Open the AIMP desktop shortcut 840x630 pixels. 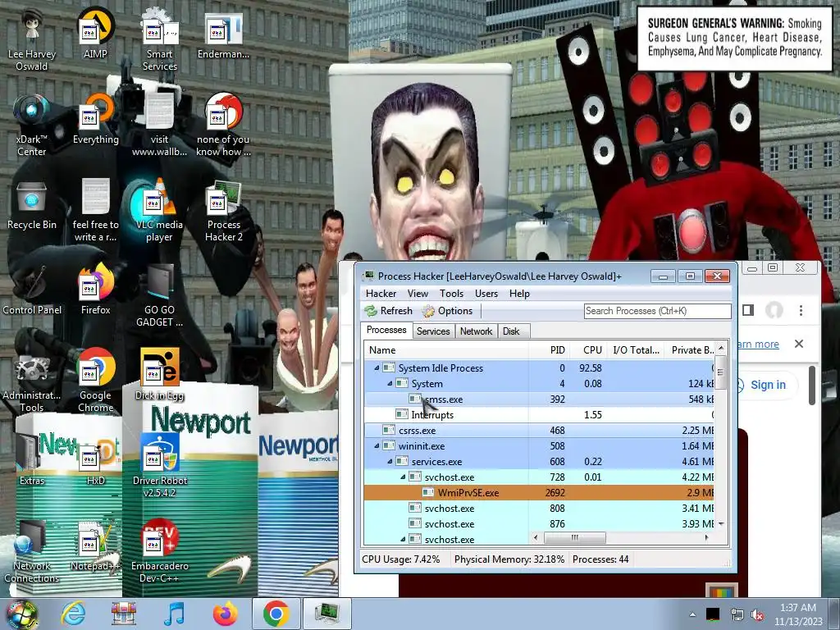(95, 34)
